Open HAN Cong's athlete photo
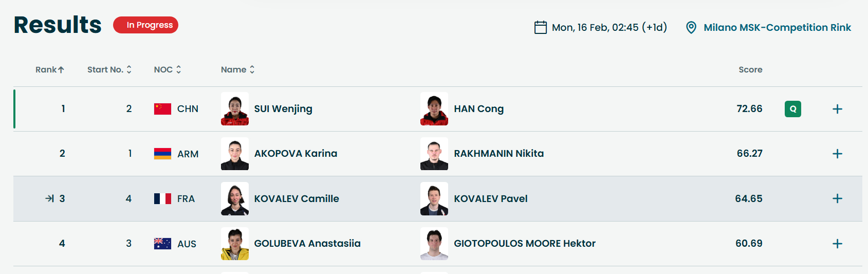This screenshot has height=274, width=868. coord(434,109)
